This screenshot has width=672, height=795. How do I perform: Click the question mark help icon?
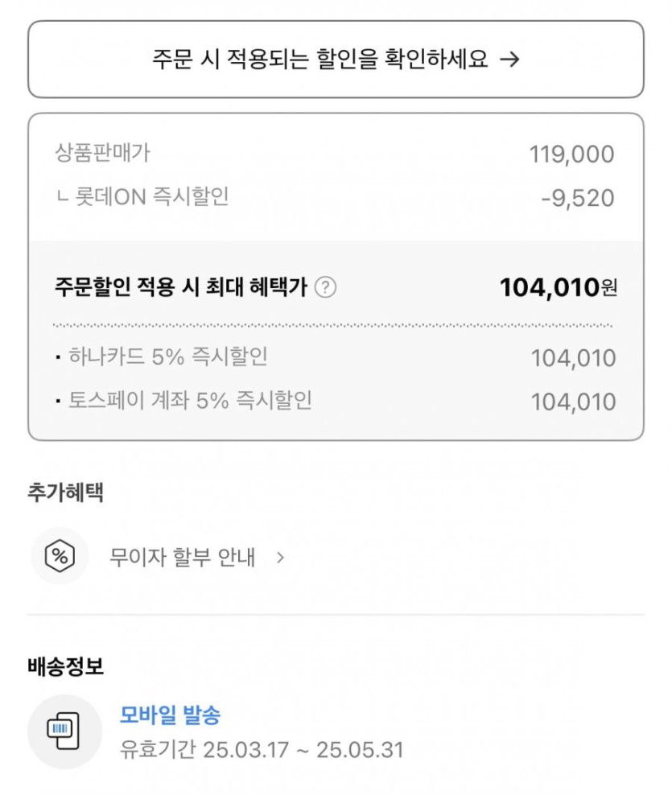click(x=325, y=287)
